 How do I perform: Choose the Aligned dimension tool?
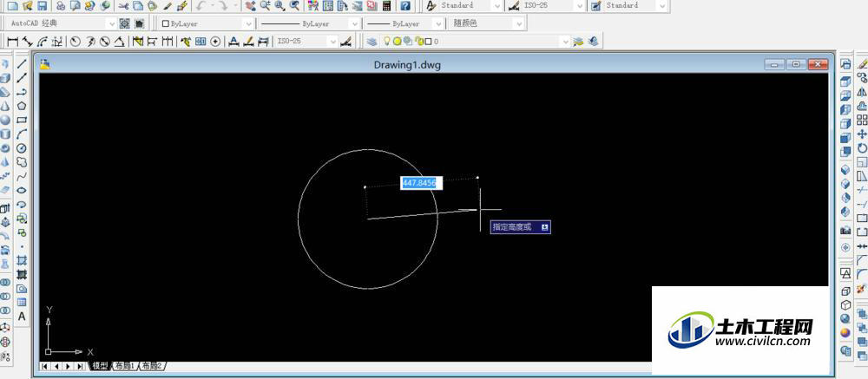point(27,41)
